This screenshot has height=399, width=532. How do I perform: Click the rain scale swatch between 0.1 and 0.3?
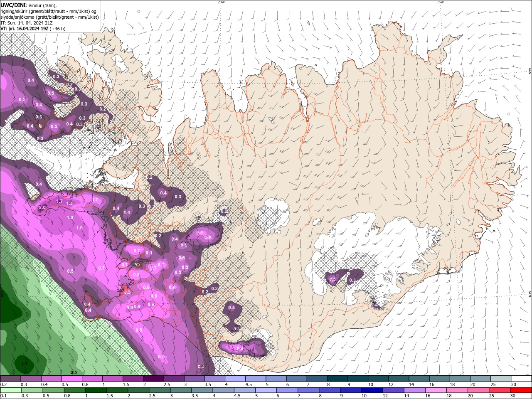[x=10, y=390]
